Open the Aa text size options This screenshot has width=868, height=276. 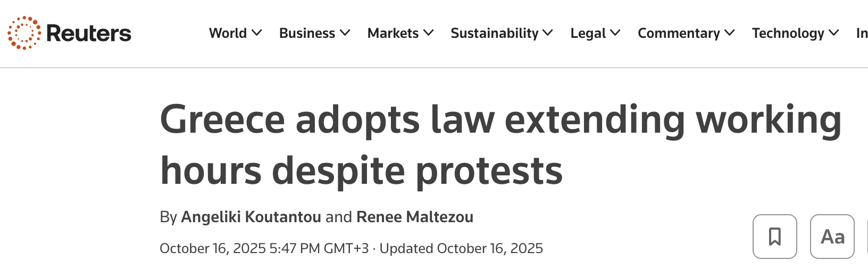832,237
